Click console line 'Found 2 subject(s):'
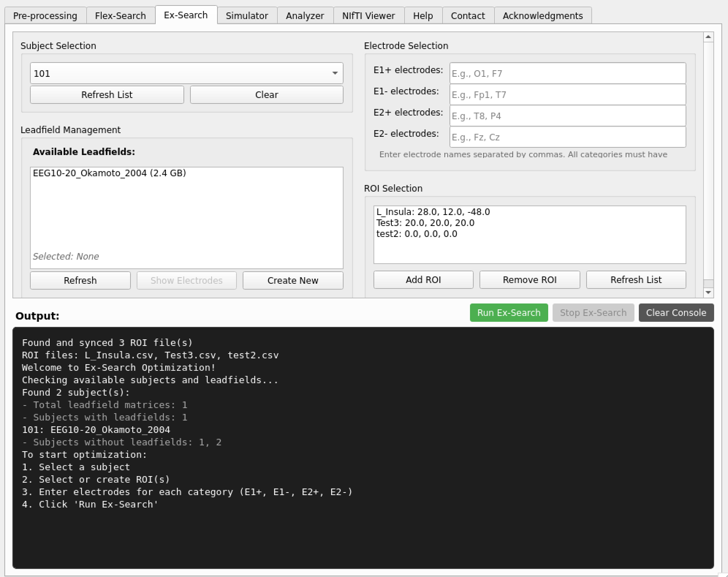The height and width of the screenshot is (577, 728). click(76, 392)
